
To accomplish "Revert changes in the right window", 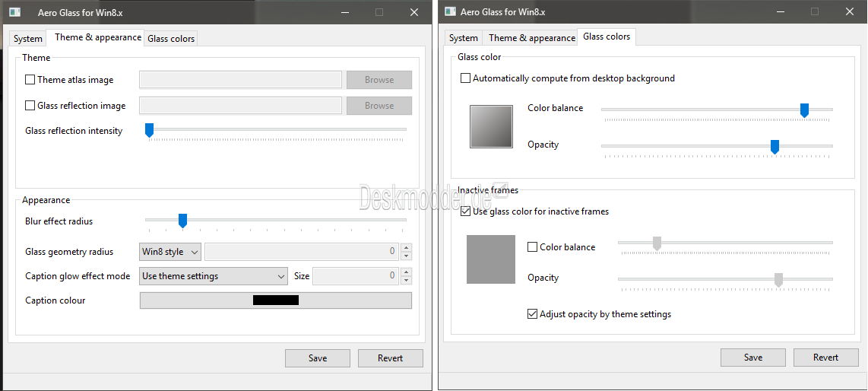I will [x=825, y=358].
